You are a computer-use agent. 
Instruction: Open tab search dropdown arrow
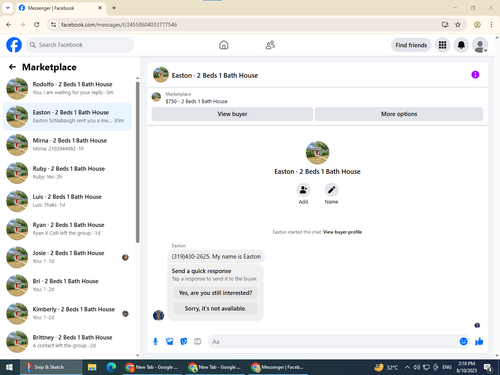coord(8,8)
